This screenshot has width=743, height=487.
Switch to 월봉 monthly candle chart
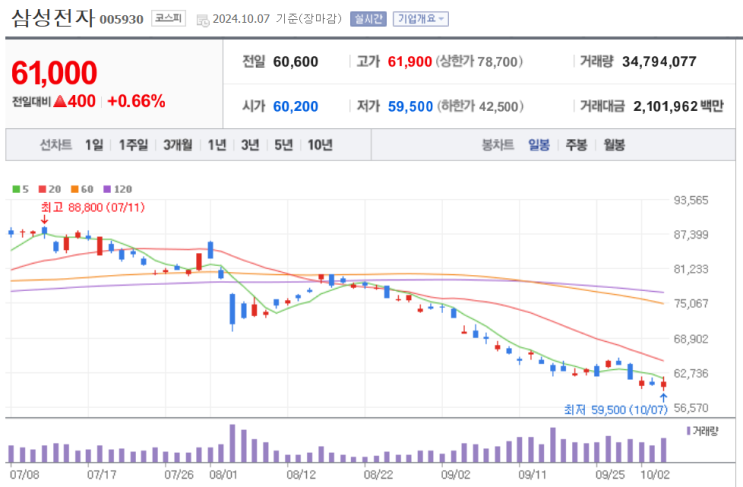pyautogui.click(x=614, y=144)
